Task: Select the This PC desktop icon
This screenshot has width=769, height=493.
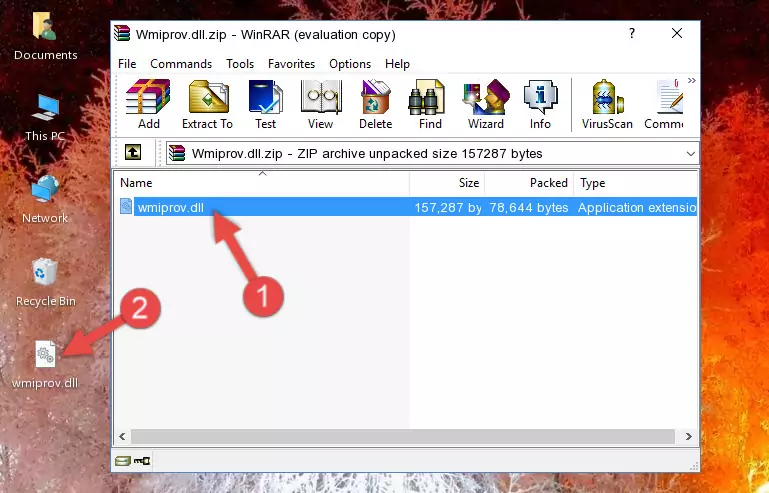Action: [x=45, y=118]
